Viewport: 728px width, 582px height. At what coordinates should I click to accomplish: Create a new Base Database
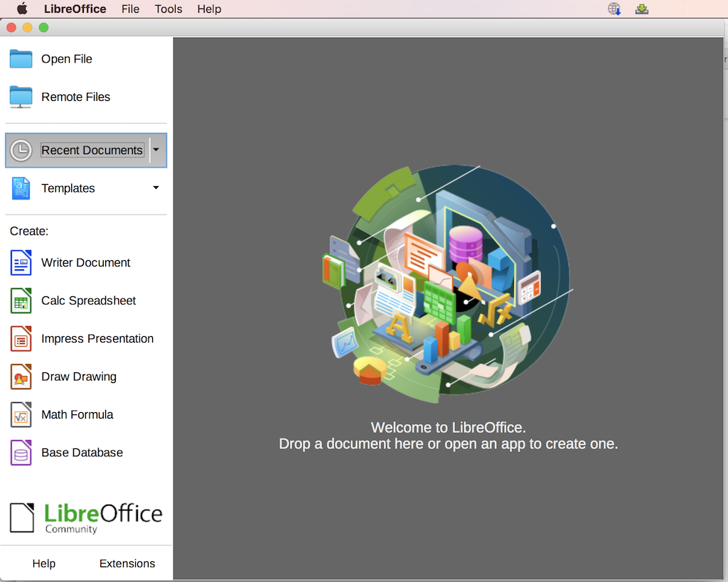(x=80, y=452)
